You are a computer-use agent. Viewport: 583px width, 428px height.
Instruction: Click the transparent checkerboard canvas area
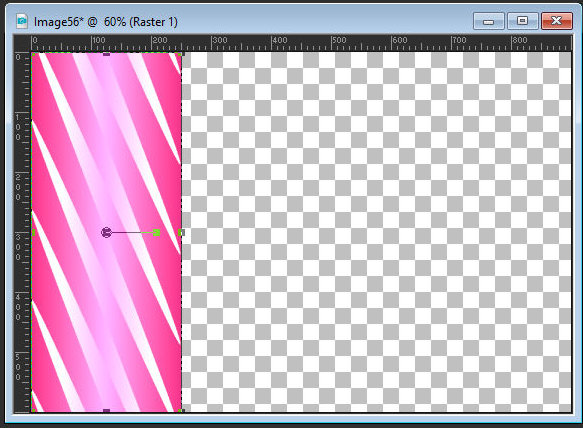(x=376, y=232)
